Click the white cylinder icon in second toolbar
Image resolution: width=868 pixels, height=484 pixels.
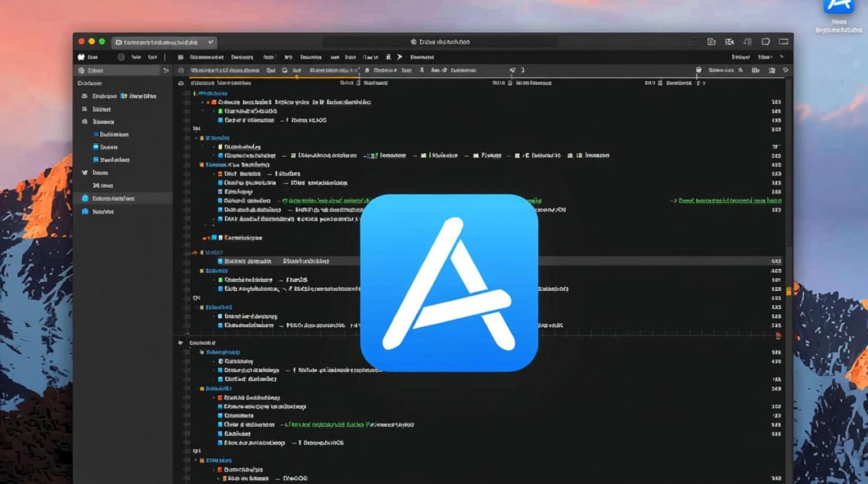tap(698, 70)
